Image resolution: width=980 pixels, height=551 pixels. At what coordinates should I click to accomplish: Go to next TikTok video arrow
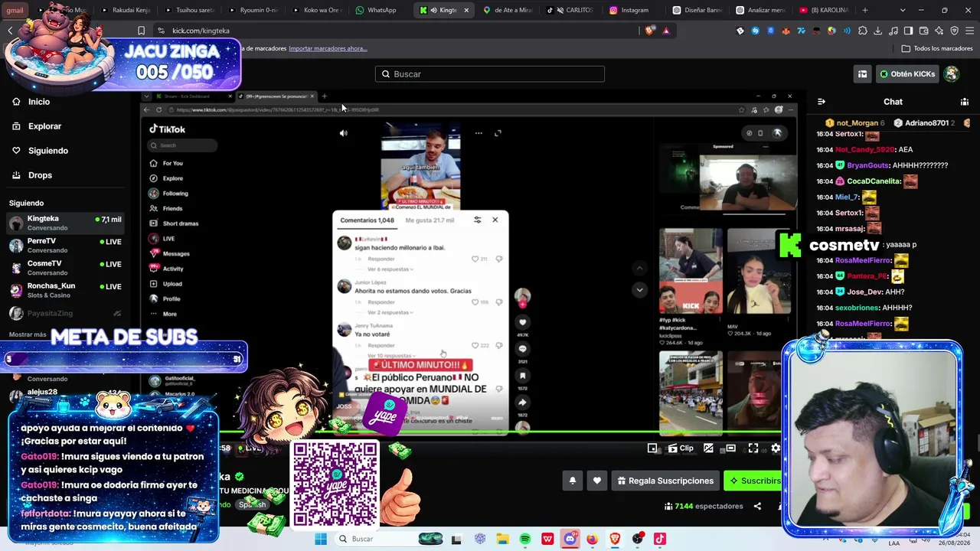tap(639, 289)
